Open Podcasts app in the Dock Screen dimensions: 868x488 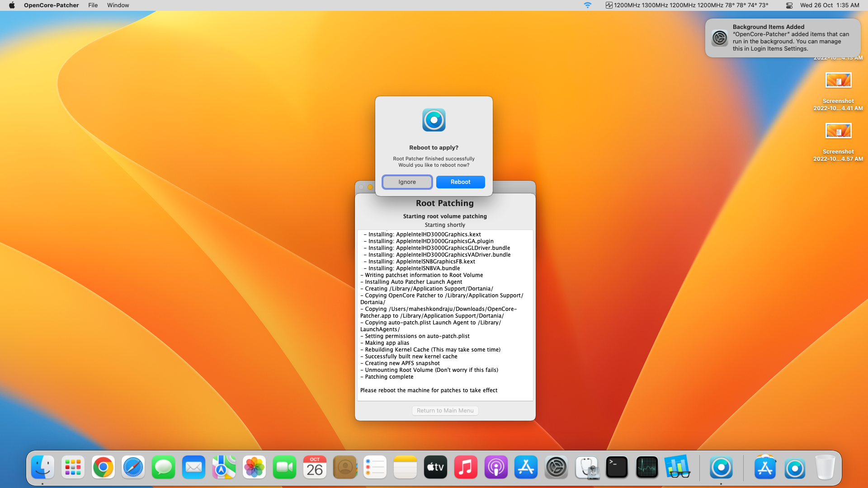(496, 467)
